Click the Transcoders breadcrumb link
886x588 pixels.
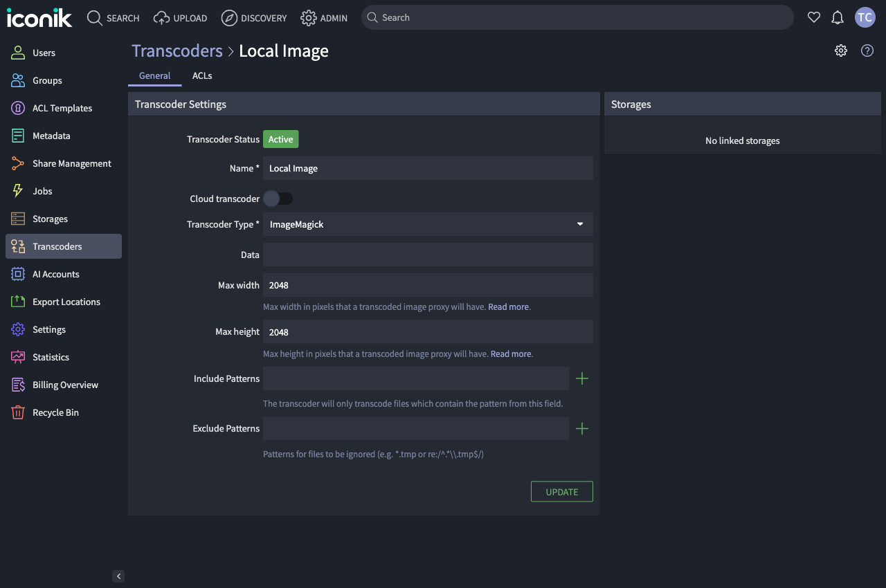177,51
